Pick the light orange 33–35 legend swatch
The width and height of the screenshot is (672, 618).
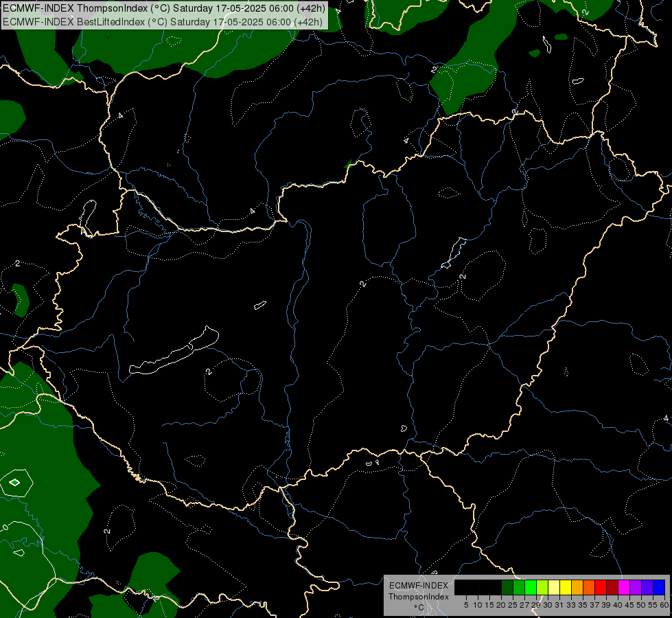point(577,587)
